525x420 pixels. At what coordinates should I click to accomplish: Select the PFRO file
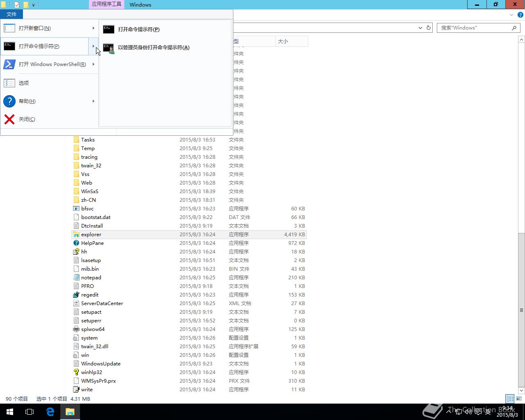pyautogui.click(x=88, y=286)
